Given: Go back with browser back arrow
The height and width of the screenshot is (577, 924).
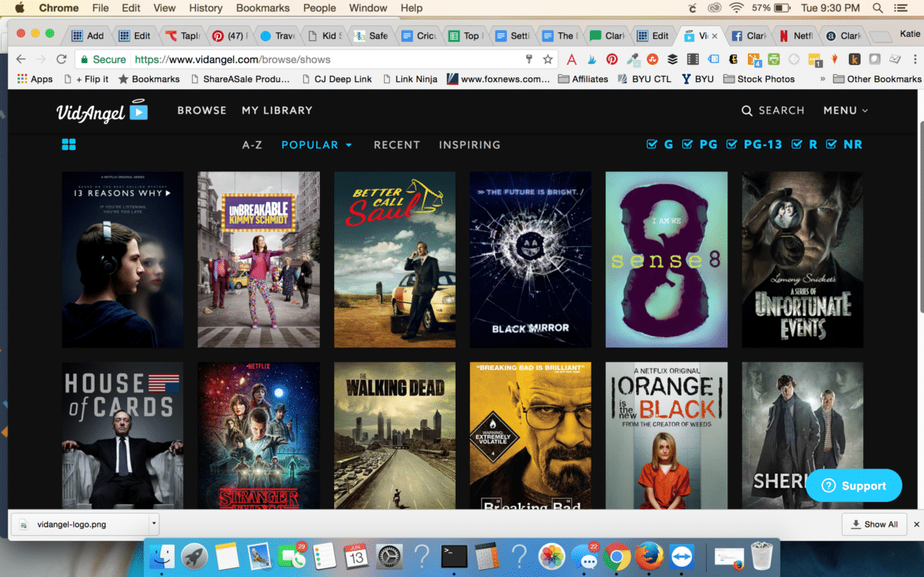Looking at the screenshot, I should click(21, 59).
